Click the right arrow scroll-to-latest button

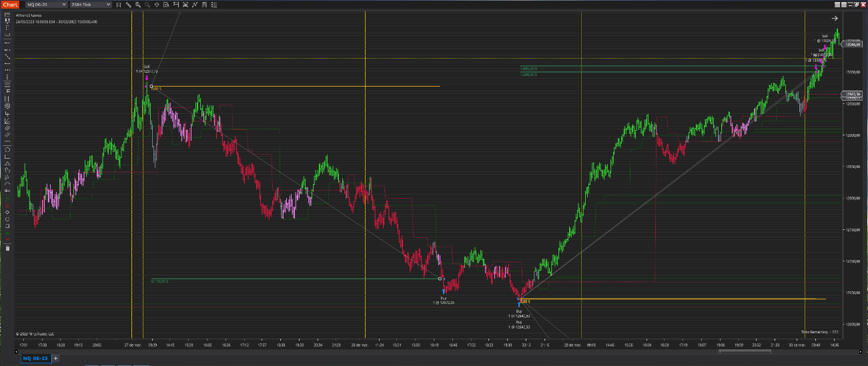click(834, 19)
